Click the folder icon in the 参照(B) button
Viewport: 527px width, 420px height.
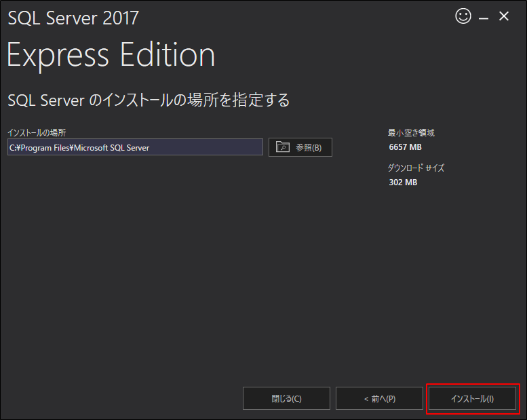click(x=283, y=147)
